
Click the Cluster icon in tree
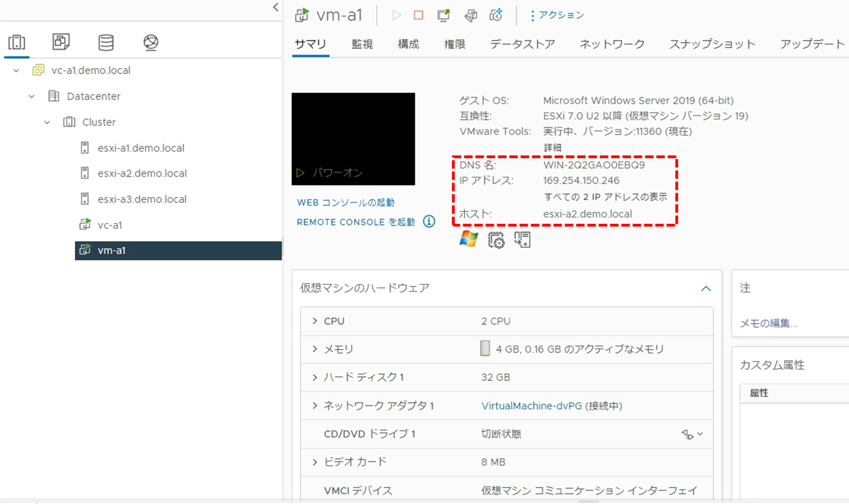coord(69,122)
